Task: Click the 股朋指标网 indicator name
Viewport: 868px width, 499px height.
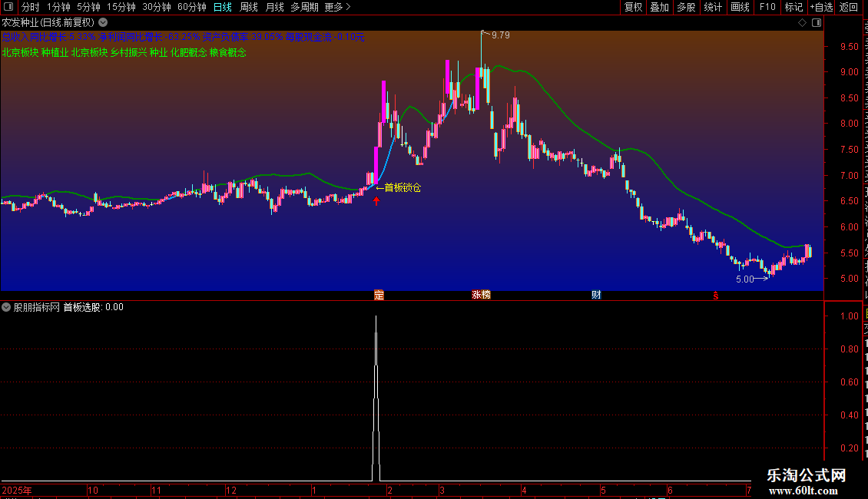Action: tap(37, 307)
